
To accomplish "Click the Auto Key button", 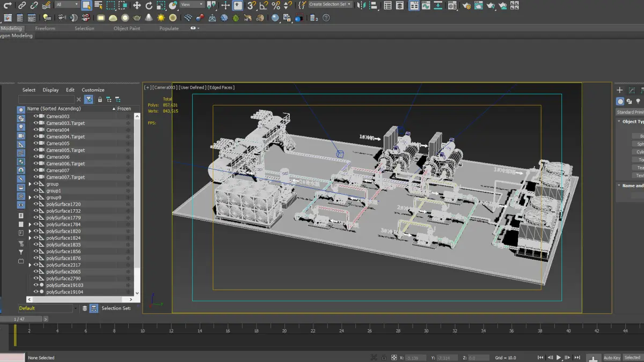I will click(x=612, y=358).
